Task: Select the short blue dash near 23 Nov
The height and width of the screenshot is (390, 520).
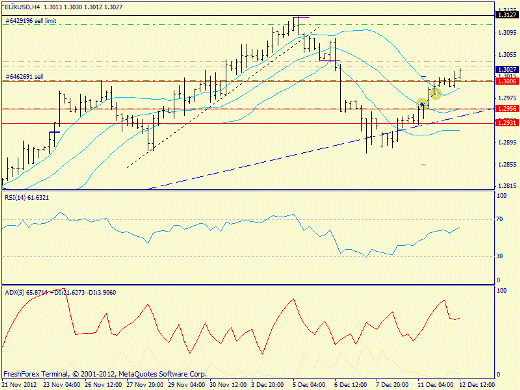Action: 54,132
